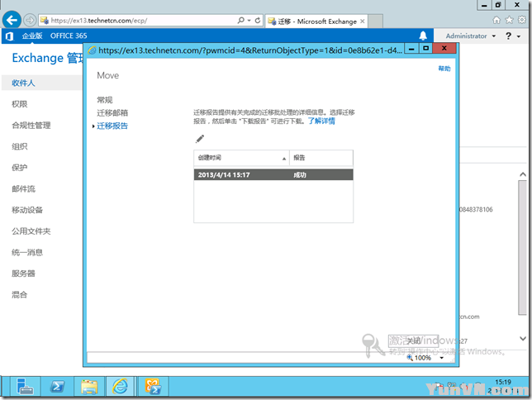Click the browser back arrow button
The width and height of the screenshot is (532, 400).
[12, 21]
